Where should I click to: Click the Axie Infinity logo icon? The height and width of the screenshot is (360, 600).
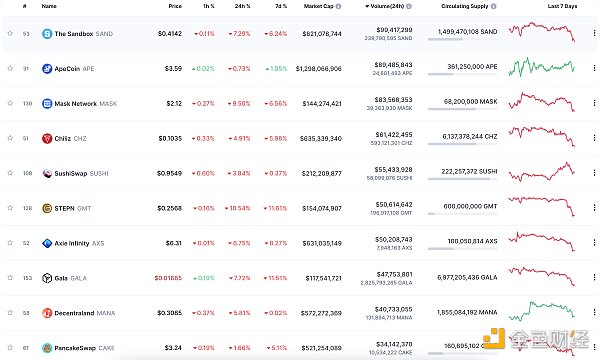47,243
